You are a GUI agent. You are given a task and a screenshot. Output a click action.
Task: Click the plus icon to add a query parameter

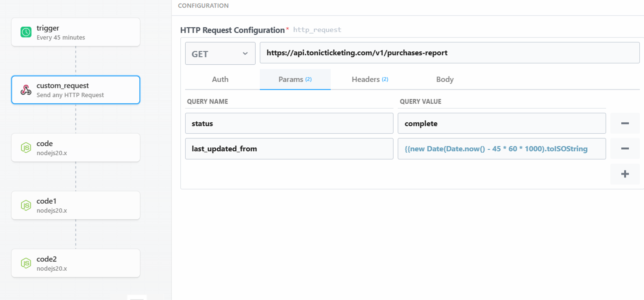coord(625,174)
